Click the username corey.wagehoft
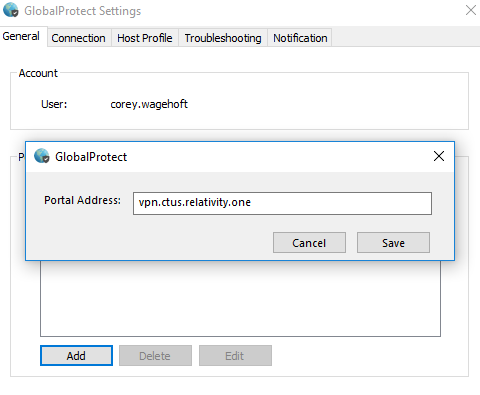This screenshot has width=480, height=395. click(149, 104)
